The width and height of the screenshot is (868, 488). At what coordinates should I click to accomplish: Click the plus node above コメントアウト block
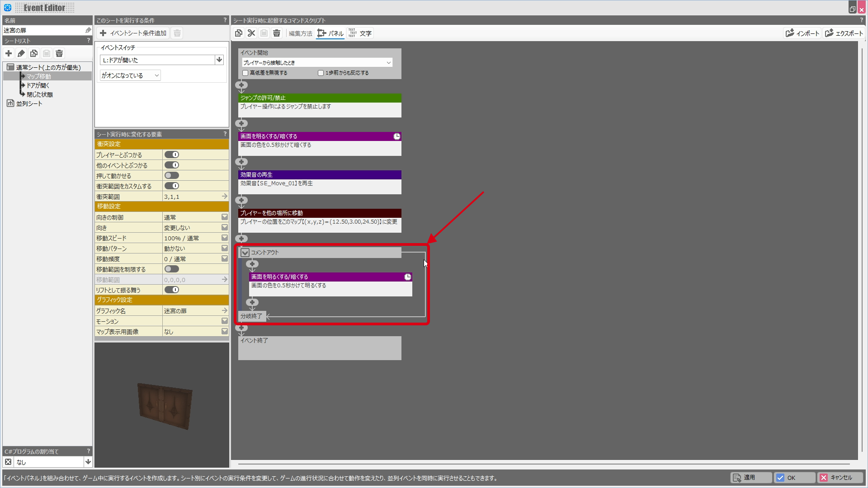point(241,238)
